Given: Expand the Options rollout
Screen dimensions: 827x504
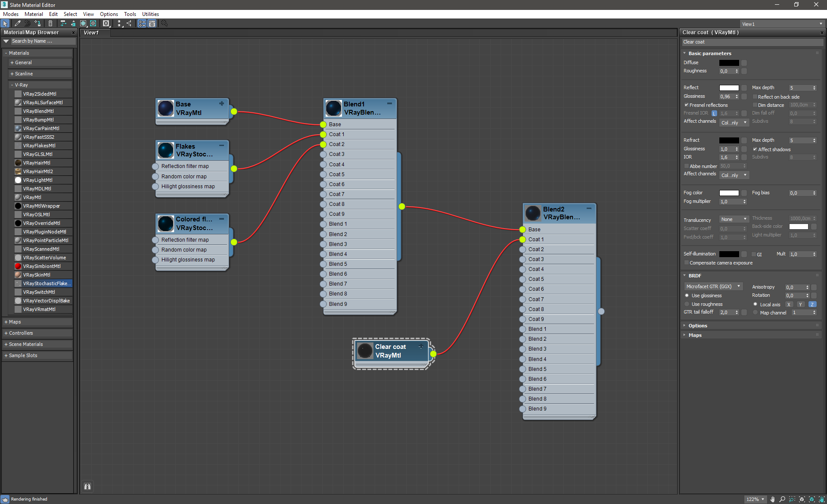Looking at the screenshot, I should tap(697, 326).
